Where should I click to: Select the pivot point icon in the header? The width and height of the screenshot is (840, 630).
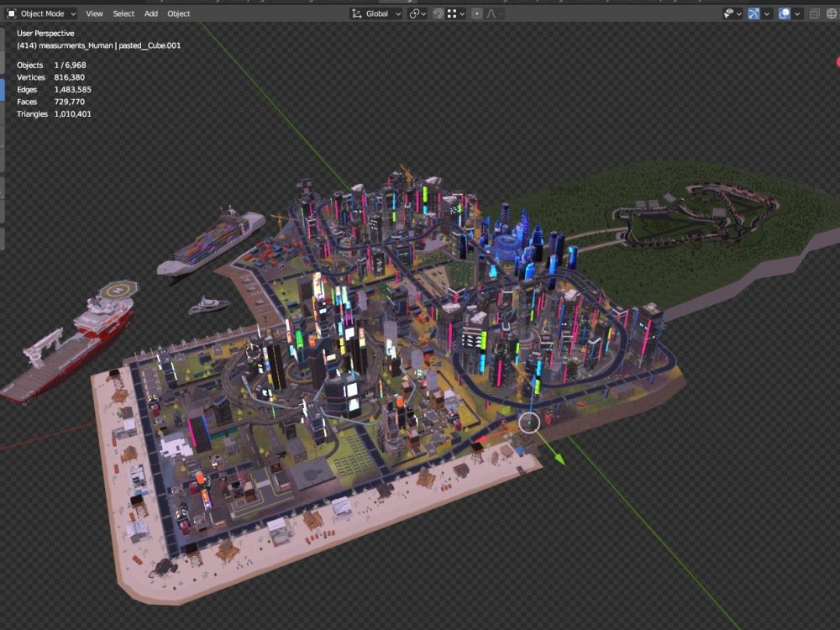[x=414, y=13]
